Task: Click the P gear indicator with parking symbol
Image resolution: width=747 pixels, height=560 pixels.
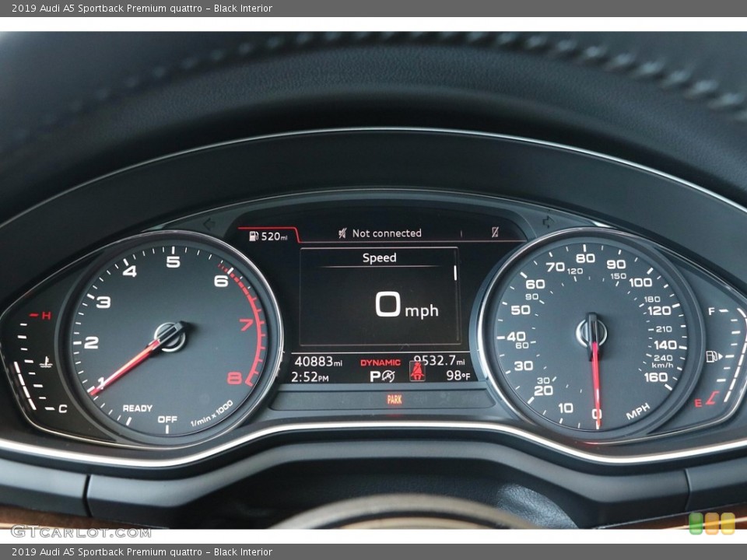Action: coord(383,376)
